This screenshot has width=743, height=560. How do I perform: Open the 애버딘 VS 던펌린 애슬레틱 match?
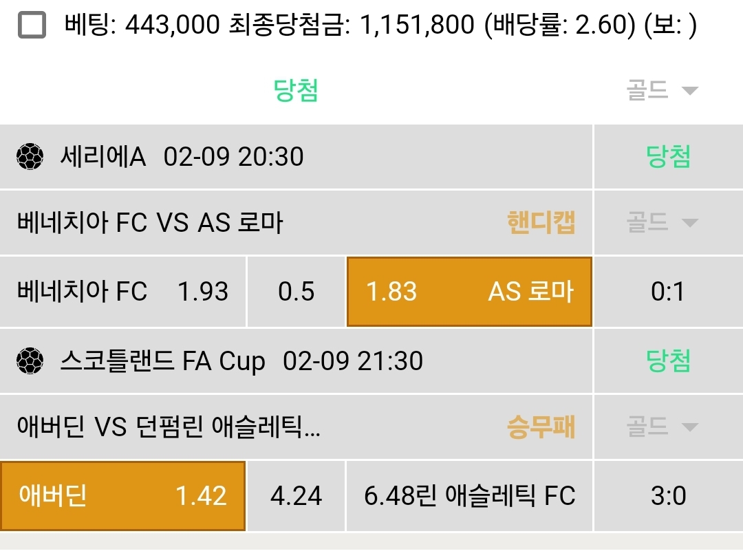169,428
